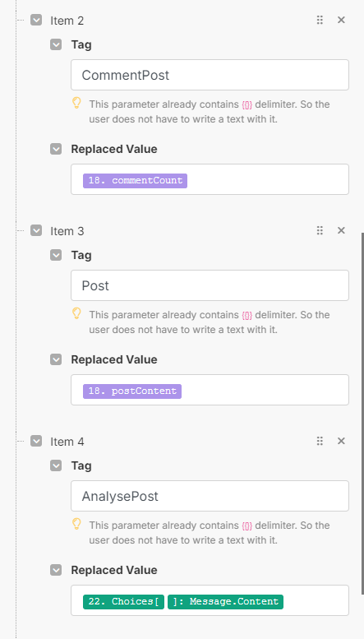The height and width of the screenshot is (639, 364).
Task: Click the drag handle icon of Item 3
Action: (x=320, y=230)
